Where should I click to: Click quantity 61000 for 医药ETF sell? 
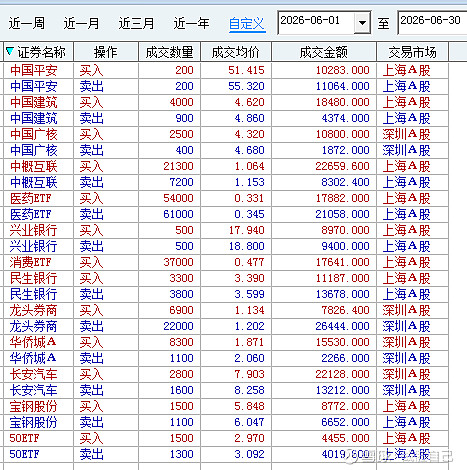coord(178,214)
